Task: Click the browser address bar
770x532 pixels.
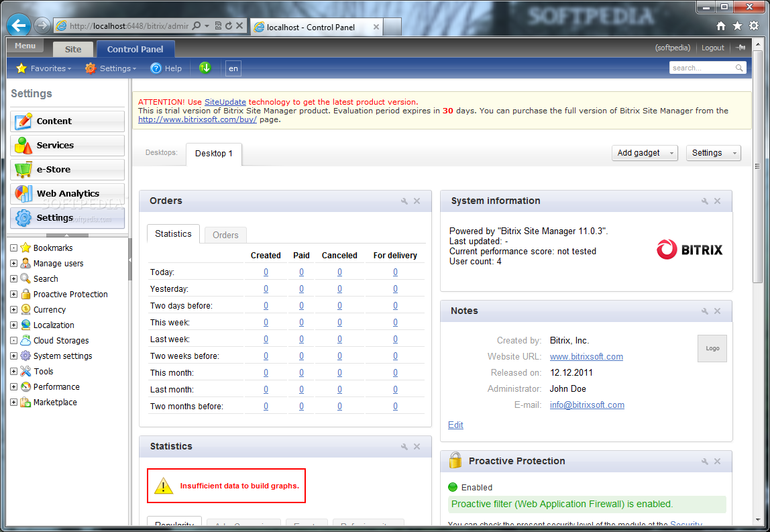Action: 129,26
